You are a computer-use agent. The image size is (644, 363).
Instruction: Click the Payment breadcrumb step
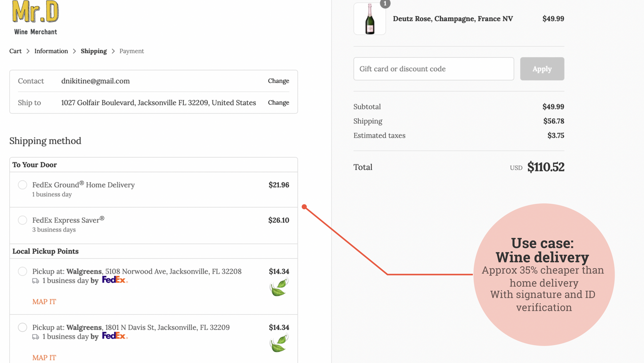131,51
